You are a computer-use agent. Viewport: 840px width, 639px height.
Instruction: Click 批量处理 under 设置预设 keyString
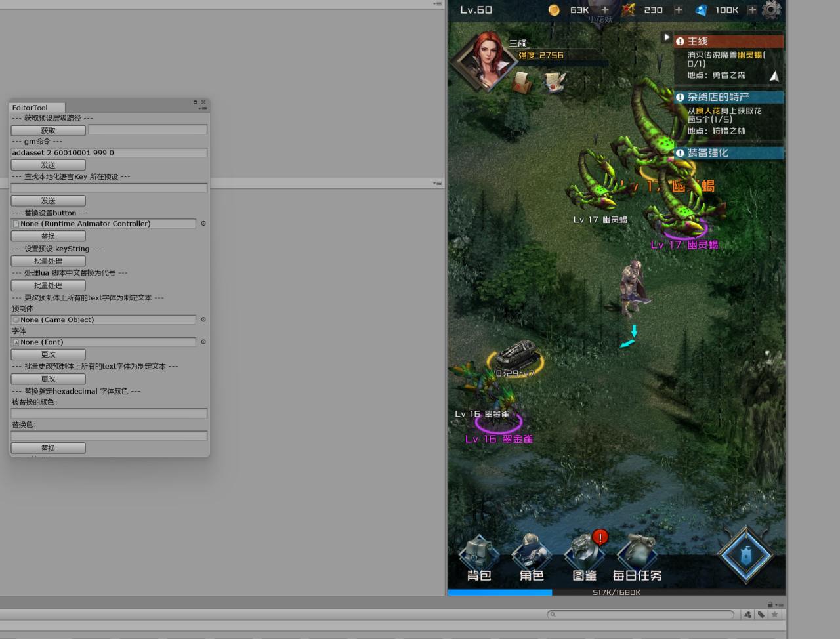(x=48, y=261)
